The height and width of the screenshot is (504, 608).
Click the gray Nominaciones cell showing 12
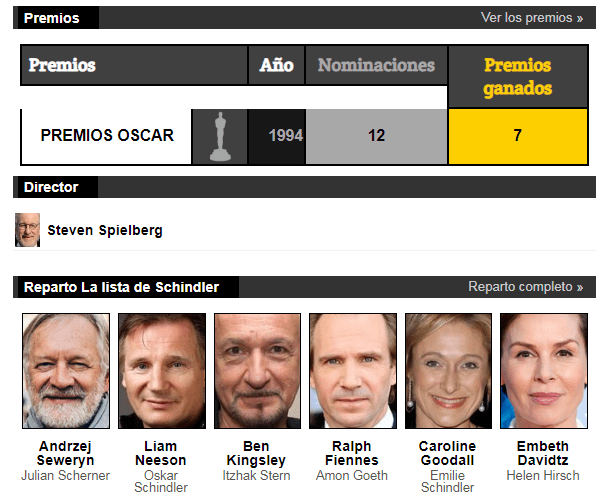[x=377, y=136]
